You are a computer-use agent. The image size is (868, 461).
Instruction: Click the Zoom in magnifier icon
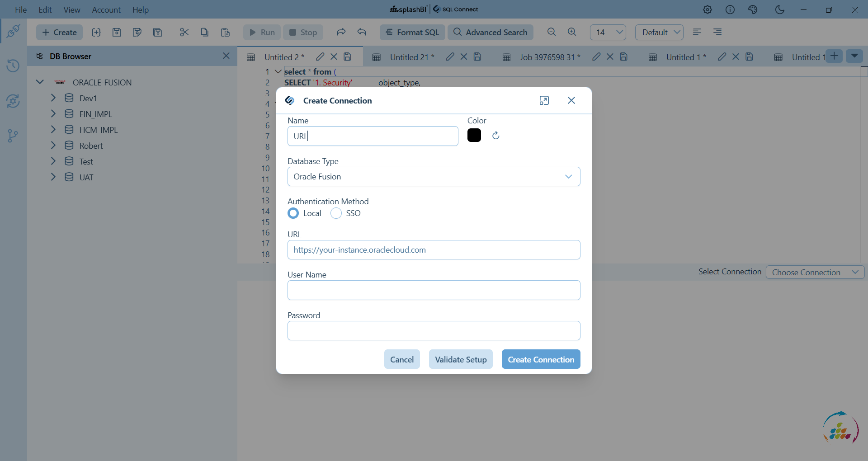(x=572, y=32)
